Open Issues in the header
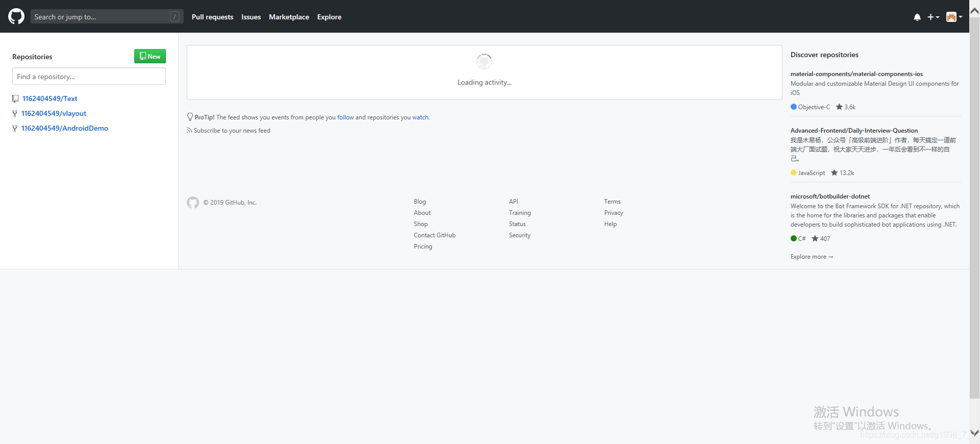The image size is (980, 444). pos(251,17)
